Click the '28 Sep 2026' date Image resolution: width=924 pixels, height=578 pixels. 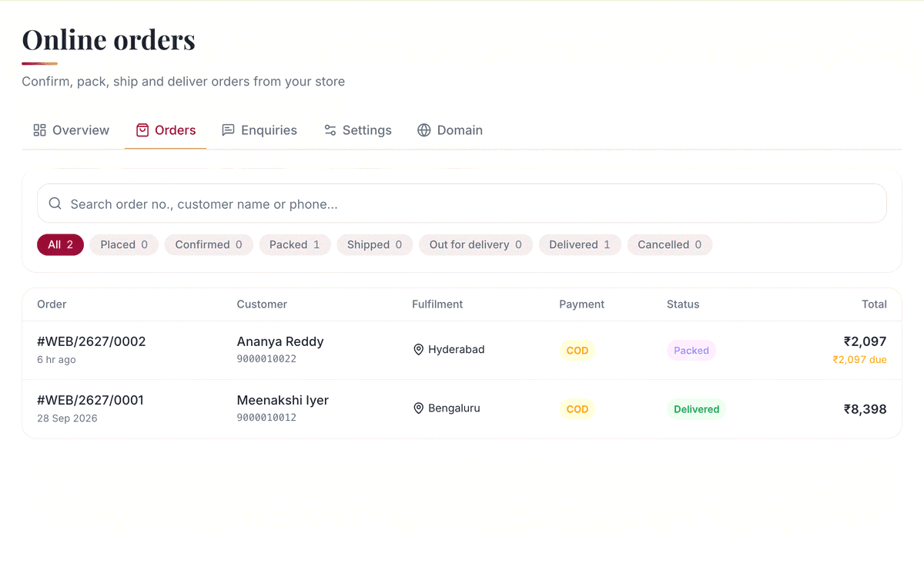67,418
